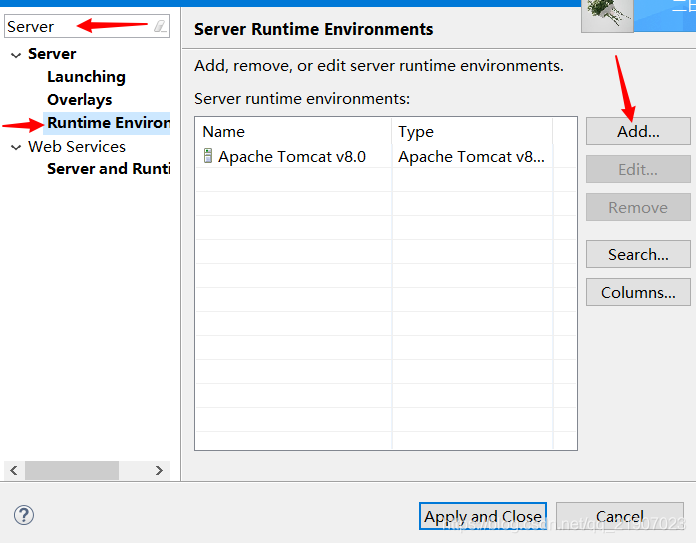The image size is (696, 543).
Task: Select the Server preferences category
Action: coord(52,54)
